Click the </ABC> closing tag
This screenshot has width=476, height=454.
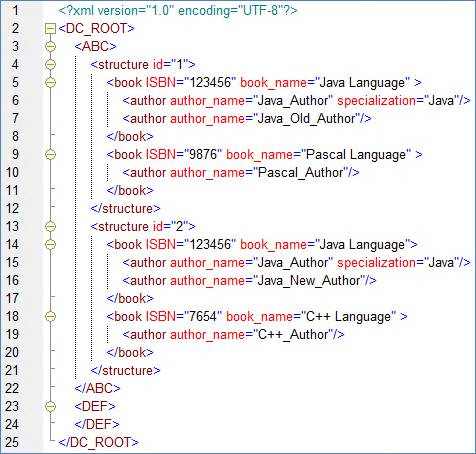(97, 388)
